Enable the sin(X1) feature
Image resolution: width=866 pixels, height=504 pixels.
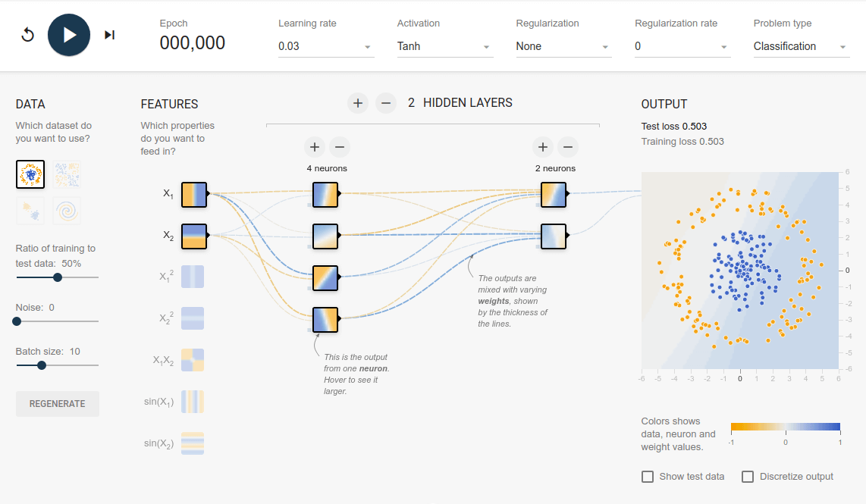point(193,402)
